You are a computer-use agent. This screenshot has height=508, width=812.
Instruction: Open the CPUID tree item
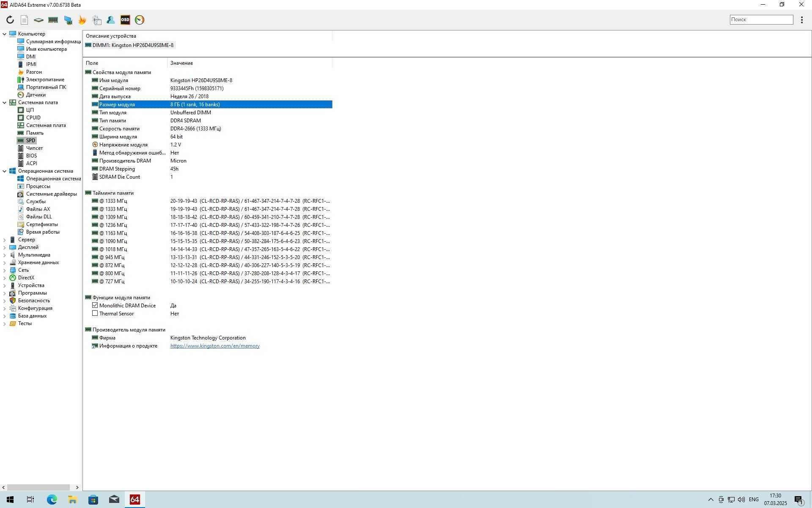(x=33, y=118)
